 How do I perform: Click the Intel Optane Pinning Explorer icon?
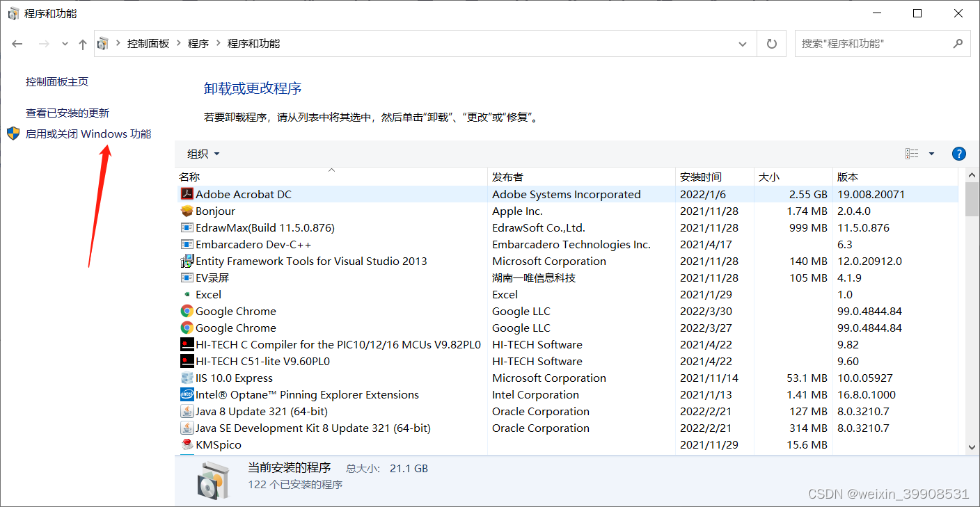[x=187, y=395]
